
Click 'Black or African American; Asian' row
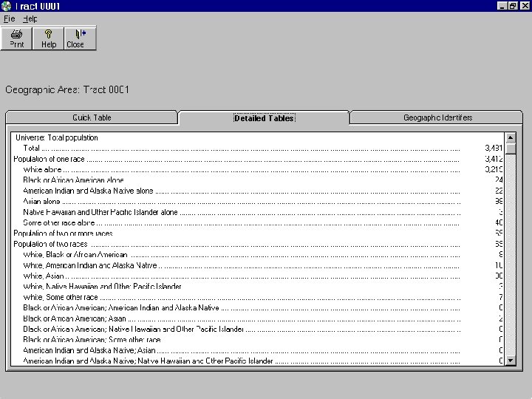(x=258, y=318)
